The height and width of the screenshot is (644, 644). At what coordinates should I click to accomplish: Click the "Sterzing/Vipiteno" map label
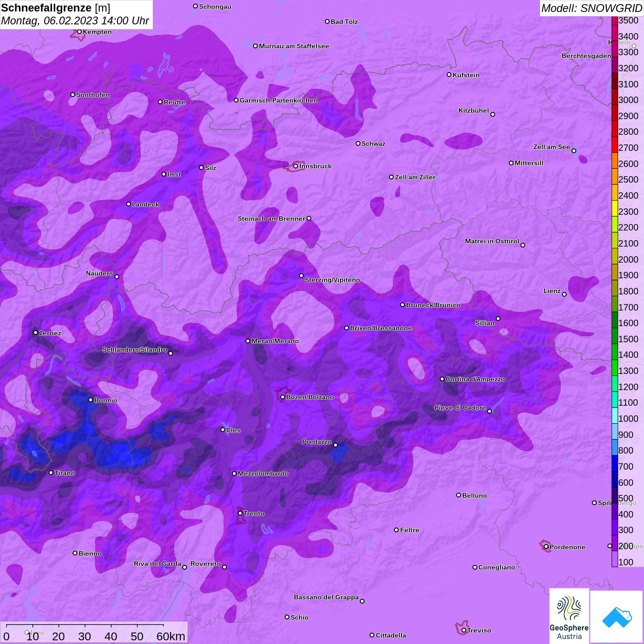(333, 280)
